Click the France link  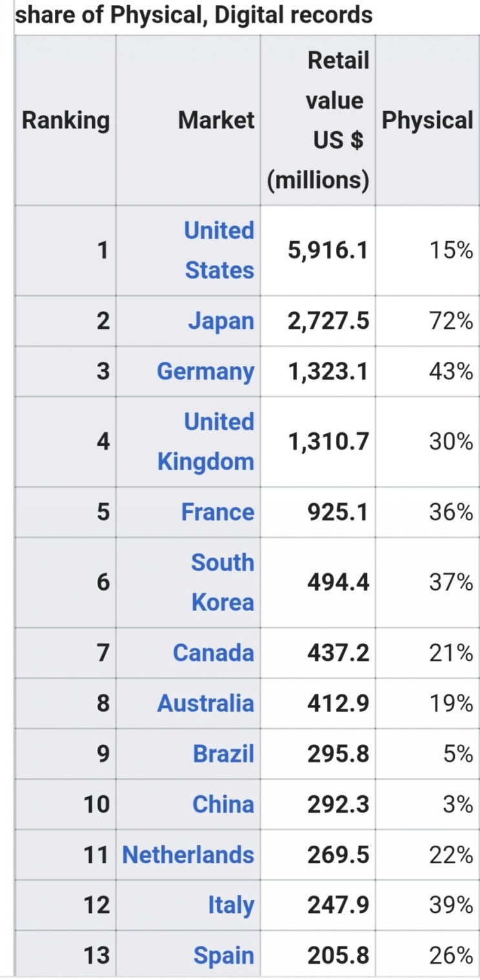(218, 512)
